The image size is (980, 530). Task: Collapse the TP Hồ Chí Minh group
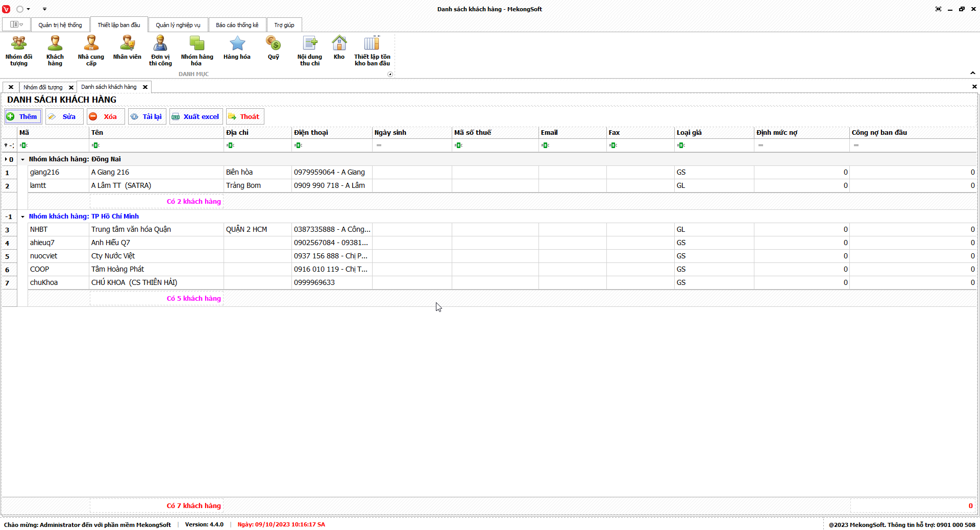point(22,216)
